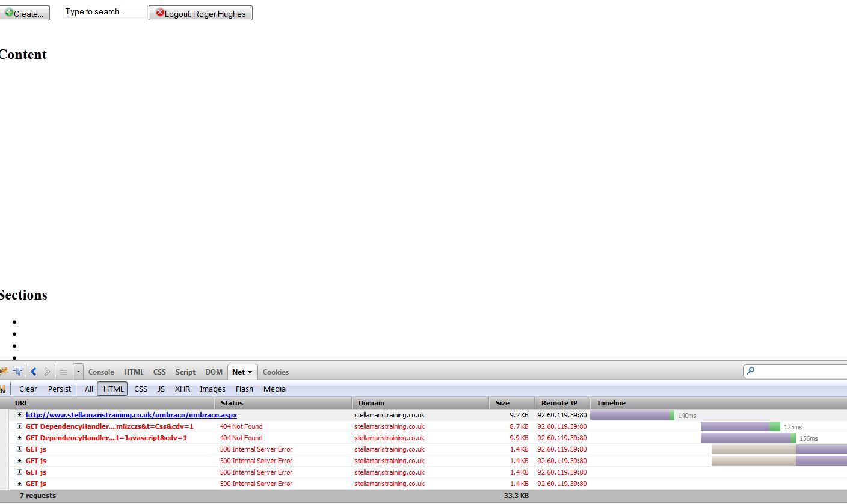
Task: Expand the DependencyHandler Css request row
Action: pyautogui.click(x=19, y=426)
